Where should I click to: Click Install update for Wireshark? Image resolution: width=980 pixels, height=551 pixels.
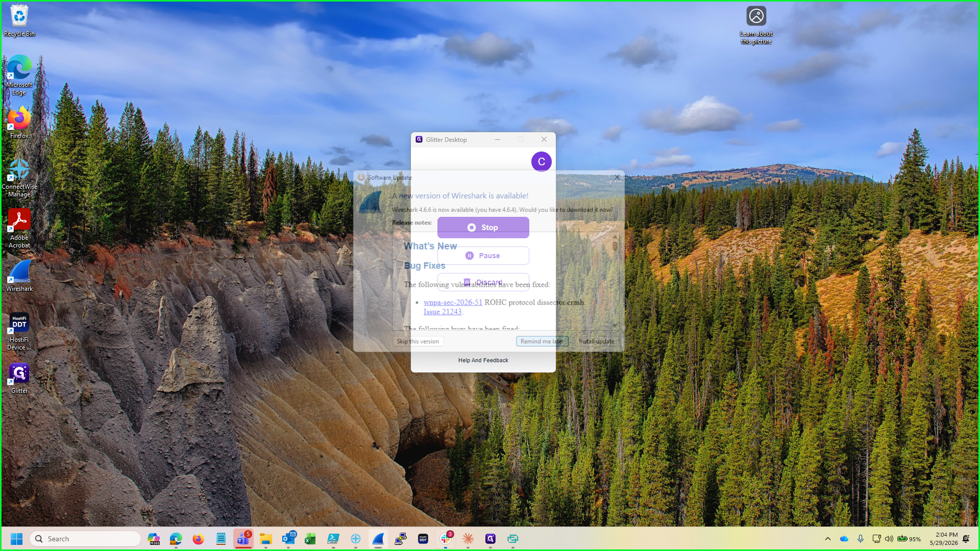597,341
